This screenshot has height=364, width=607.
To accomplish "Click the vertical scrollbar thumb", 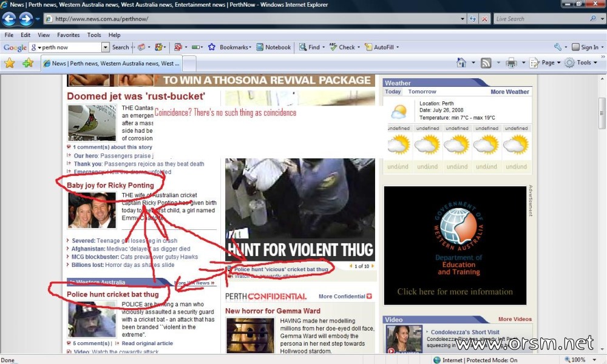I will coord(602,112).
